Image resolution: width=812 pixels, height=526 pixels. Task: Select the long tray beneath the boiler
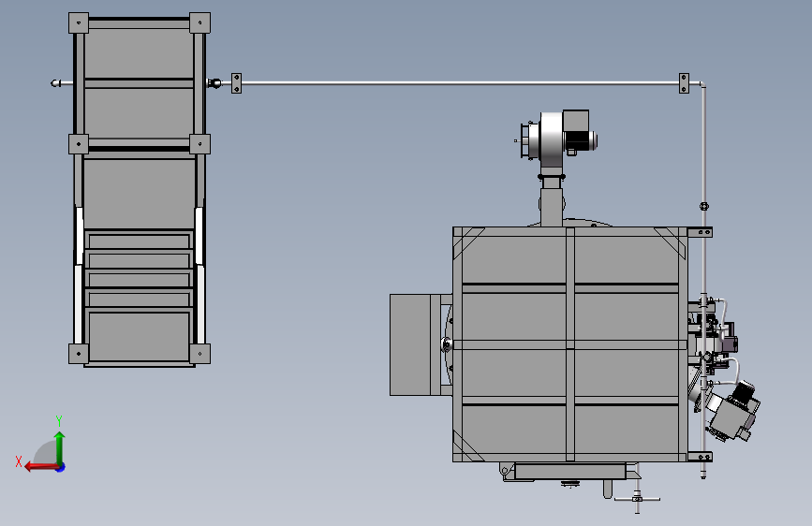570,472
